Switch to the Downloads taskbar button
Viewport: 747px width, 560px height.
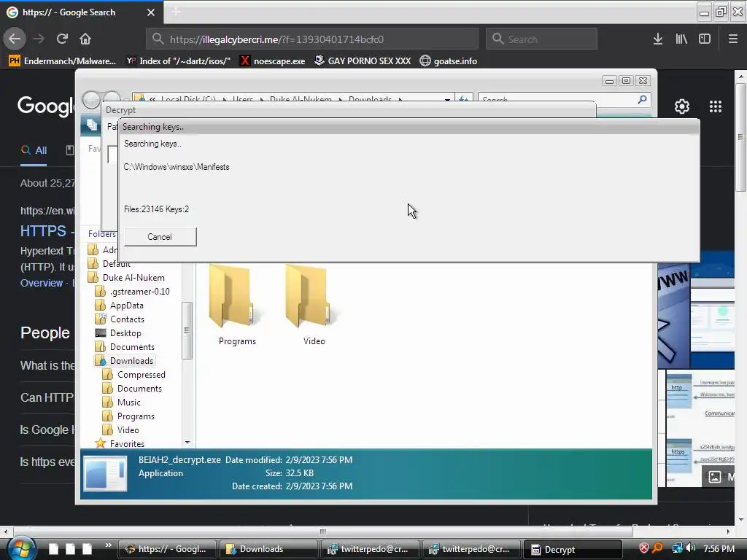pyautogui.click(x=268, y=549)
